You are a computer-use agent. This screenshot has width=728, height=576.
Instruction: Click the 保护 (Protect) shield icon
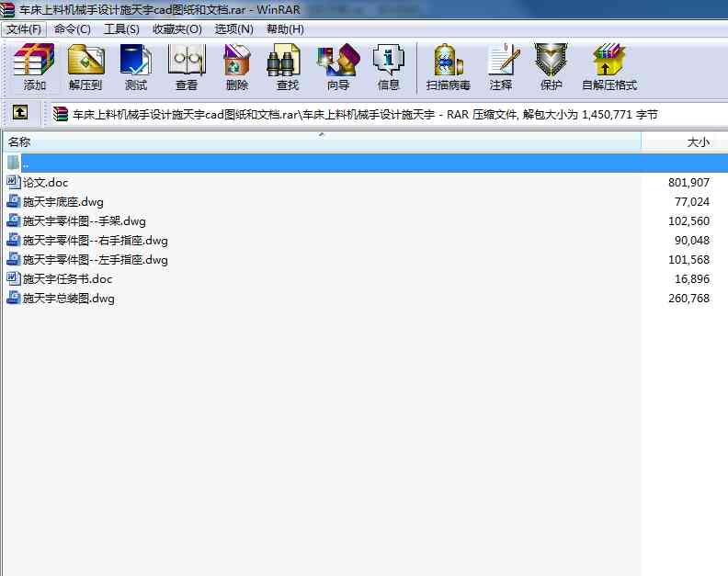coord(551,60)
